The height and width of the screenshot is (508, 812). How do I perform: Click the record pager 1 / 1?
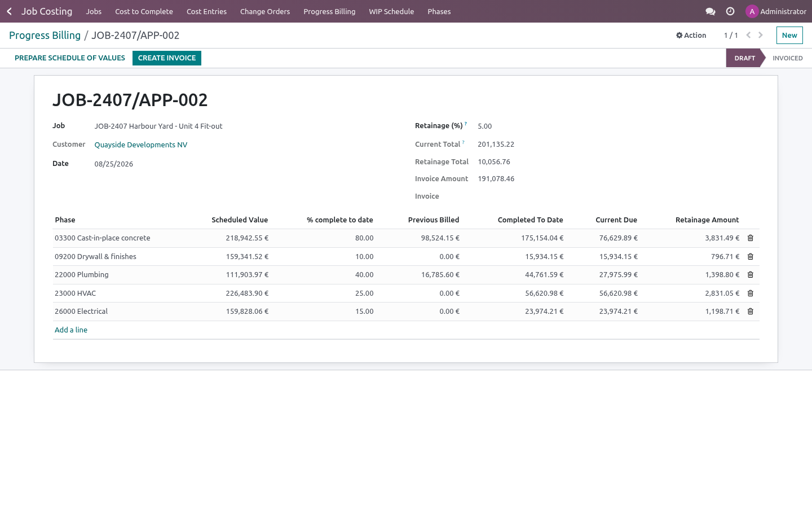(731, 35)
